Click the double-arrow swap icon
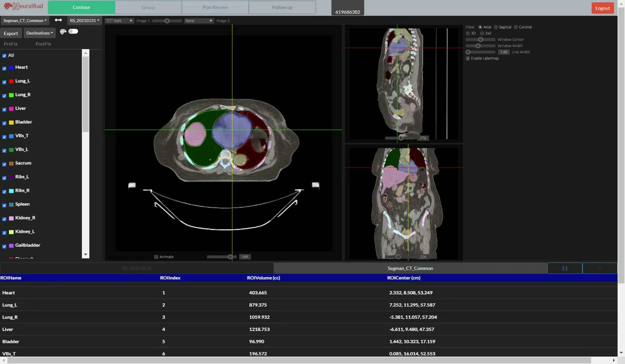This screenshot has height=364, width=625. [x=58, y=20]
